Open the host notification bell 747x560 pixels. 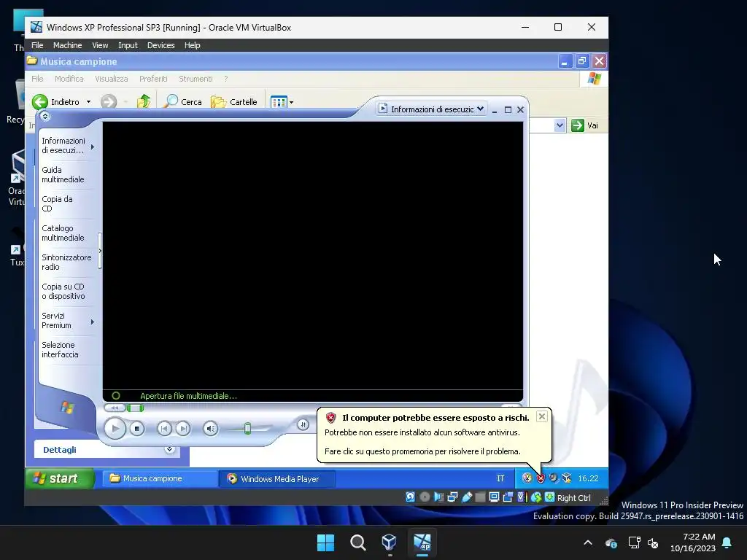(x=727, y=542)
